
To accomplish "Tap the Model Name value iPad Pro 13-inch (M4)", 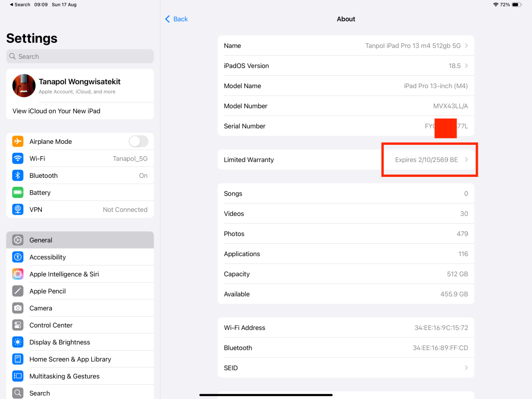I will [x=435, y=86].
